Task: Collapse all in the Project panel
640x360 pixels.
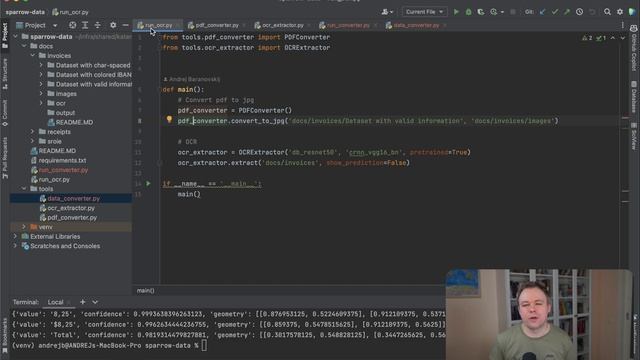Action: click(98, 25)
